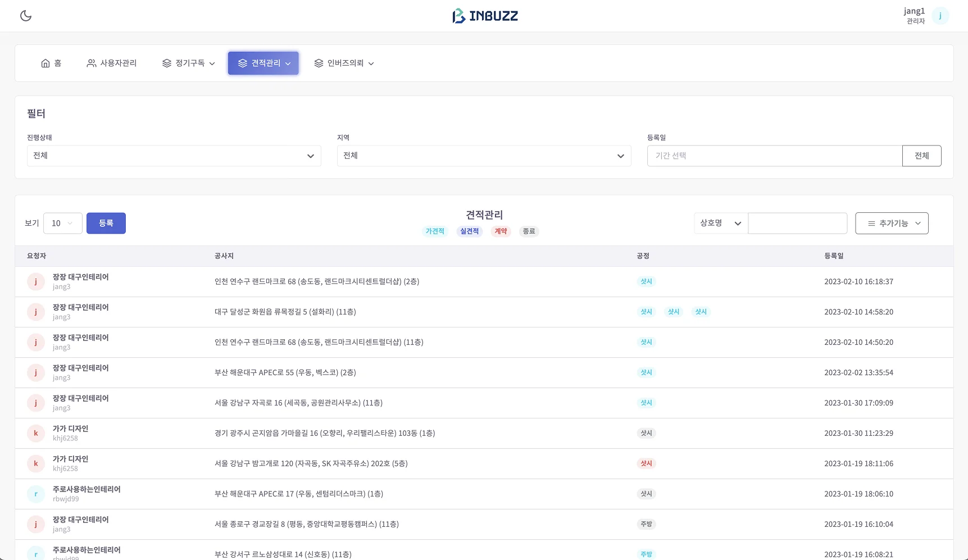Click people icon in 사용자관리 menu
Viewport: 968px width, 560px height.
click(91, 63)
